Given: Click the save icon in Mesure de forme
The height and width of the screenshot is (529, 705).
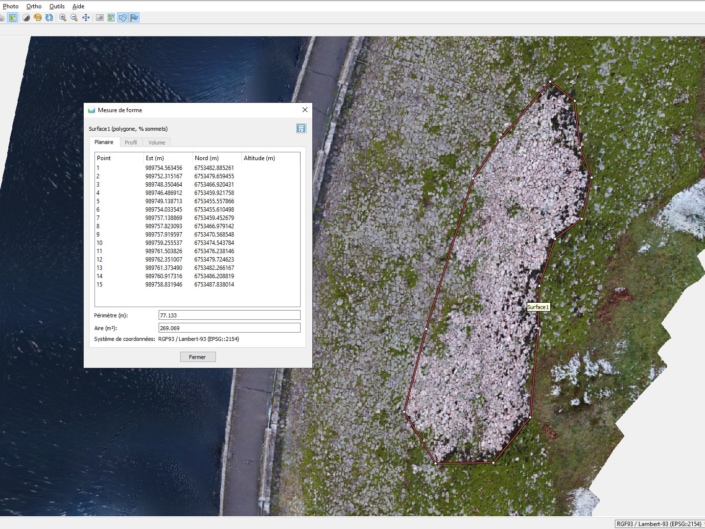Looking at the screenshot, I should point(300,128).
